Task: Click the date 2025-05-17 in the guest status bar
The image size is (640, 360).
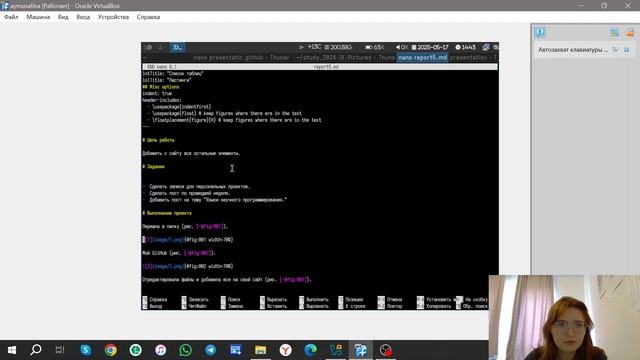Action: (430, 47)
